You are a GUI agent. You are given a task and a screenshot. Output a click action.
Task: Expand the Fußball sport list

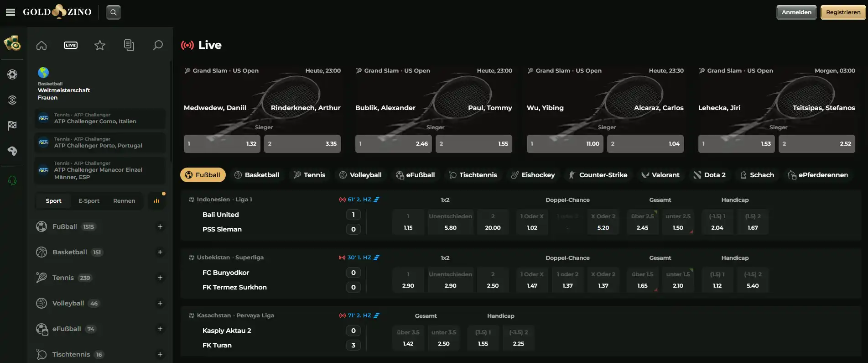click(160, 226)
